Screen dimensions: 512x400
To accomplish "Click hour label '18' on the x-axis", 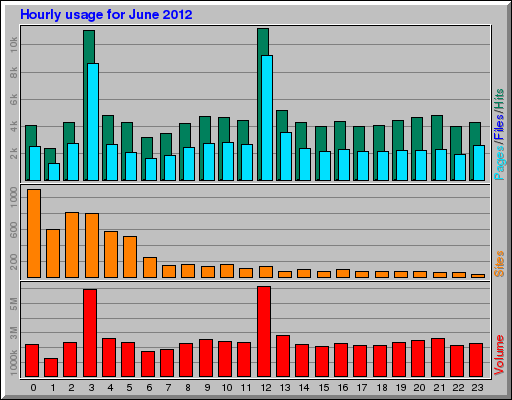I will 382,388.
